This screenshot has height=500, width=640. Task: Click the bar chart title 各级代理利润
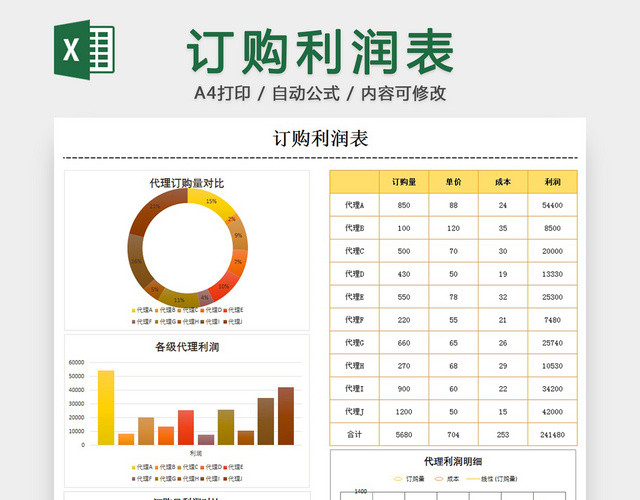187,347
